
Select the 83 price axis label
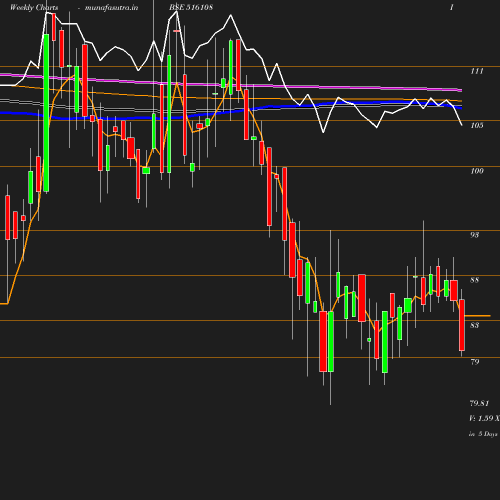[474, 325]
